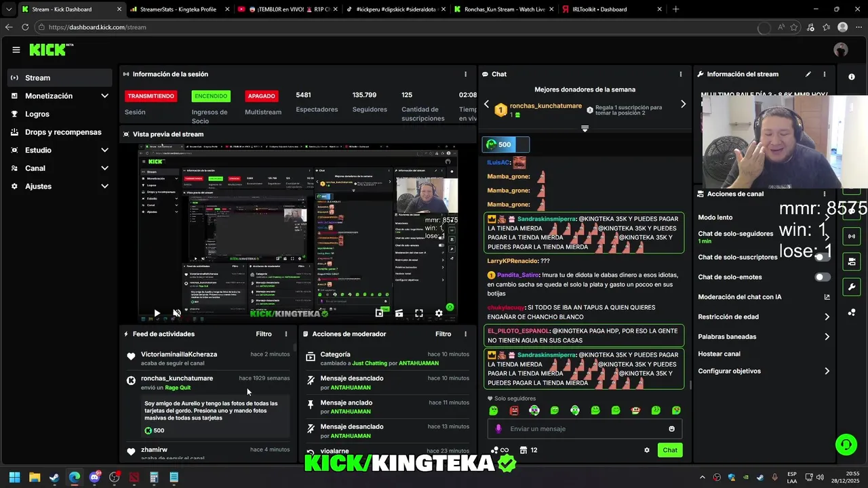Toggle theater mode in stream preview

399,313
